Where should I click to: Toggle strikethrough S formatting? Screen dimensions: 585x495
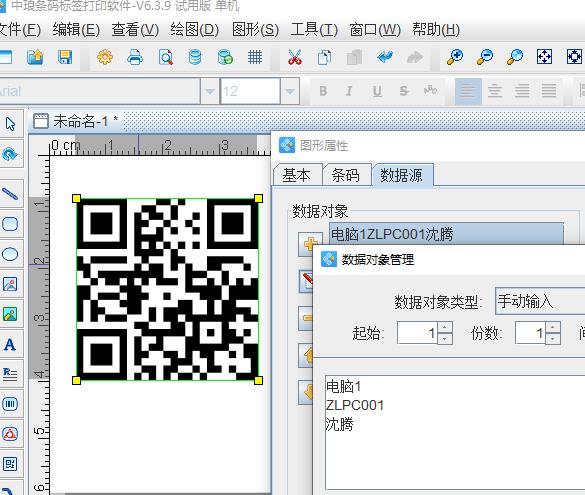404,91
